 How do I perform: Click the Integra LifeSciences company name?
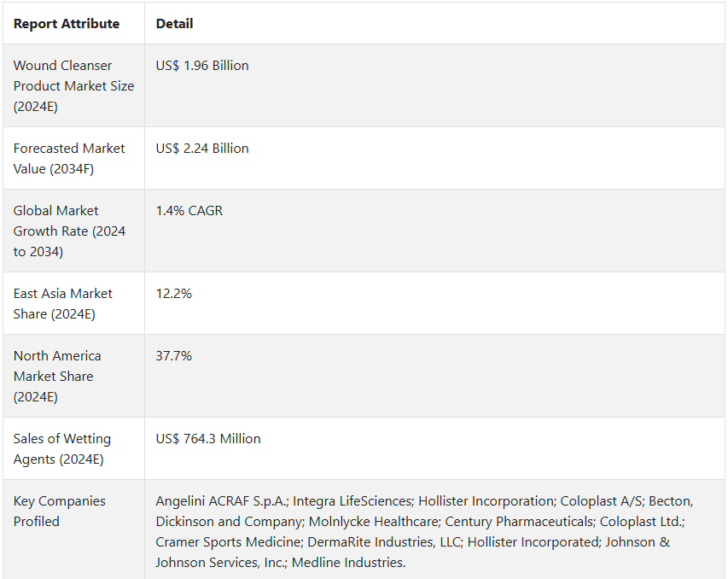352,501
